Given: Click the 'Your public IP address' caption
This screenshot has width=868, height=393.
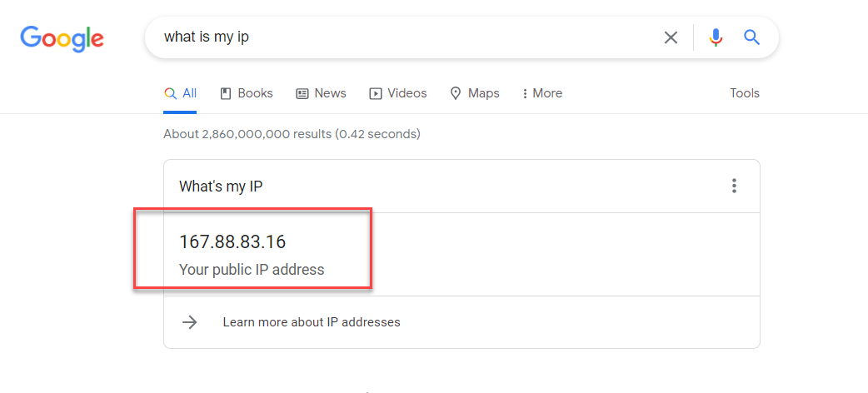Looking at the screenshot, I should pos(252,270).
